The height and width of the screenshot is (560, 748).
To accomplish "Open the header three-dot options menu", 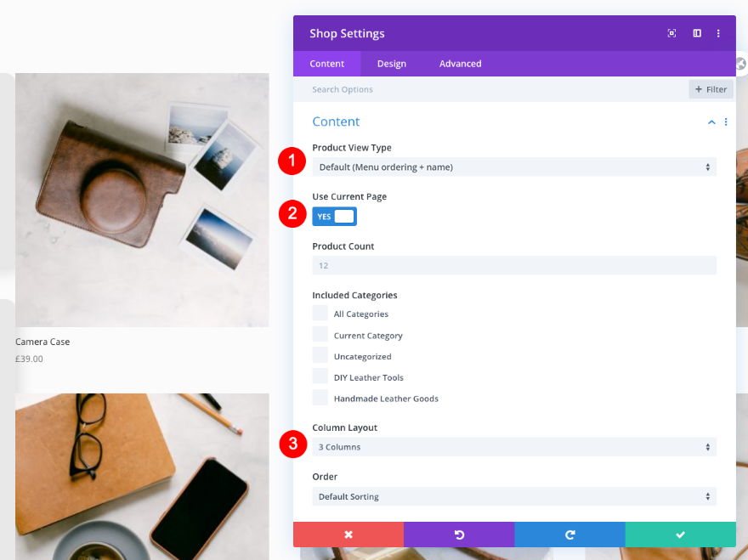I will (x=718, y=33).
